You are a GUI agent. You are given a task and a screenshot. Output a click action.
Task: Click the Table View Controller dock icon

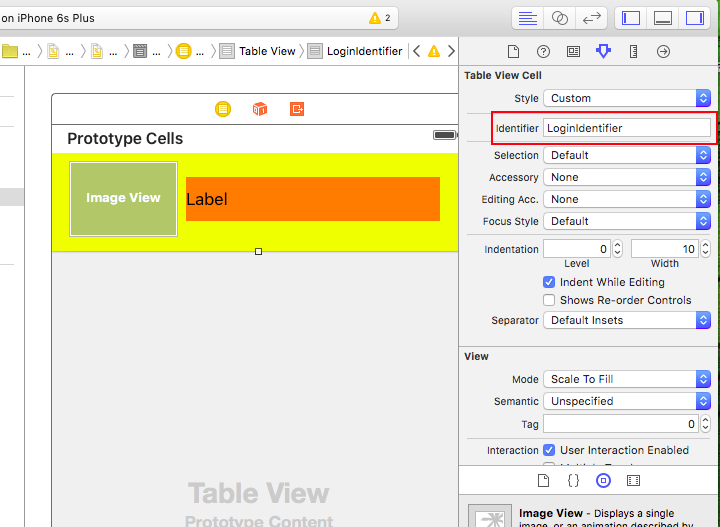[223, 109]
